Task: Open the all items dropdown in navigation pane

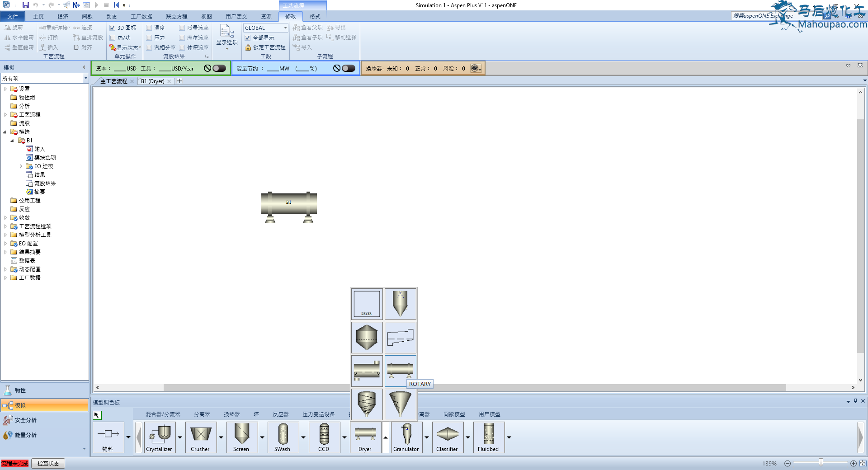Action: pyautogui.click(x=85, y=78)
